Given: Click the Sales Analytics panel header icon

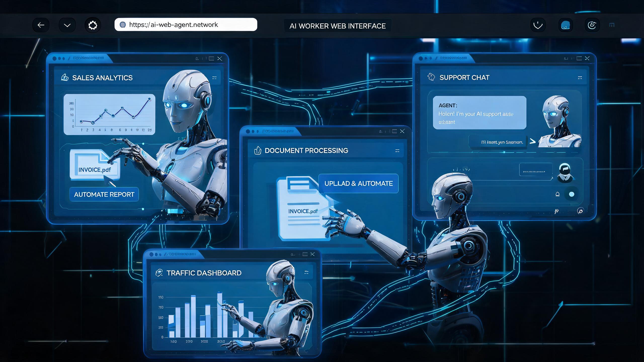Looking at the screenshot, I should tap(65, 77).
